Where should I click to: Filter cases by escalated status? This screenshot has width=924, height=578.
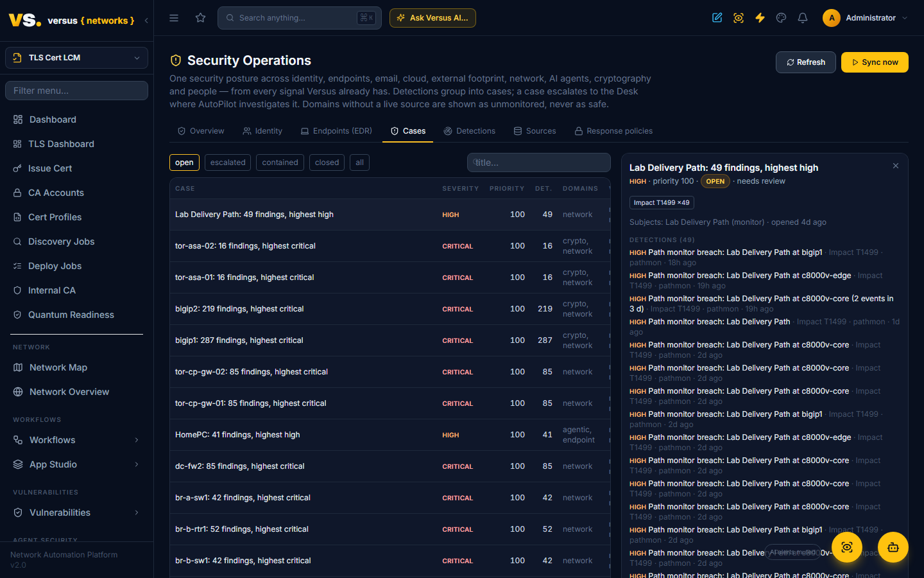(228, 162)
